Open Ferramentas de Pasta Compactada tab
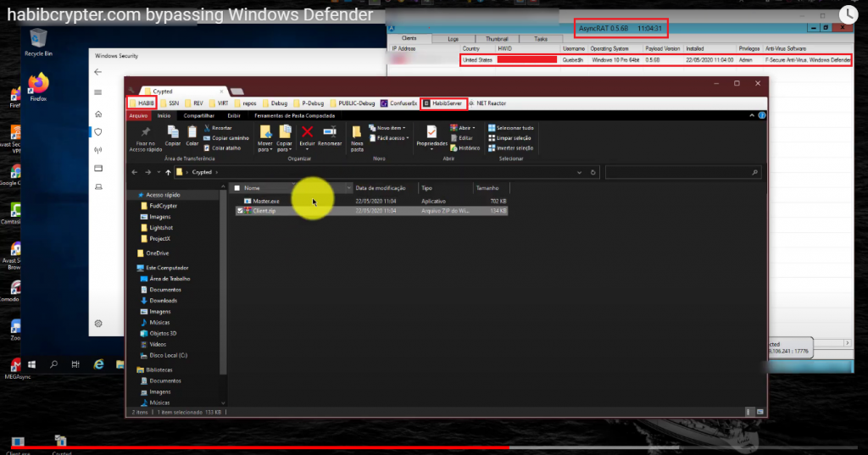The image size is (868, 455). click(294, 116)
